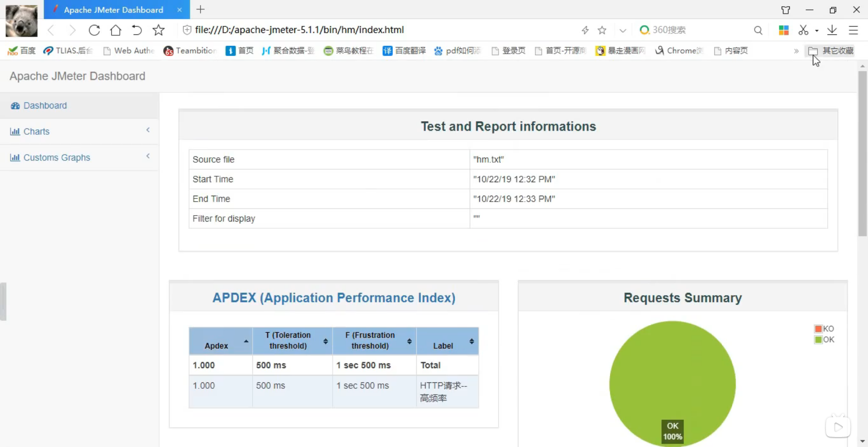The image size is (868, 447).
Task: Click the favorite star icon in address bar
Action: point(602,30)
